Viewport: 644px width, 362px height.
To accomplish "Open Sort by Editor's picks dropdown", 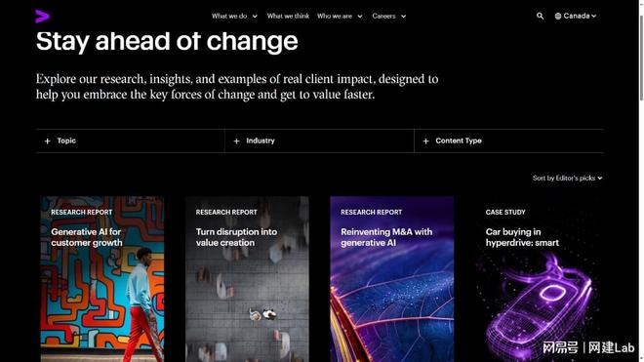I will (567, 178).
